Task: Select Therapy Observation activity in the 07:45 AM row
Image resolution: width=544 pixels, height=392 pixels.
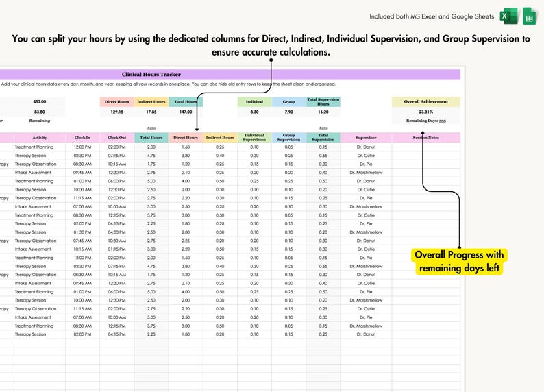Action: tap(40, 241)
